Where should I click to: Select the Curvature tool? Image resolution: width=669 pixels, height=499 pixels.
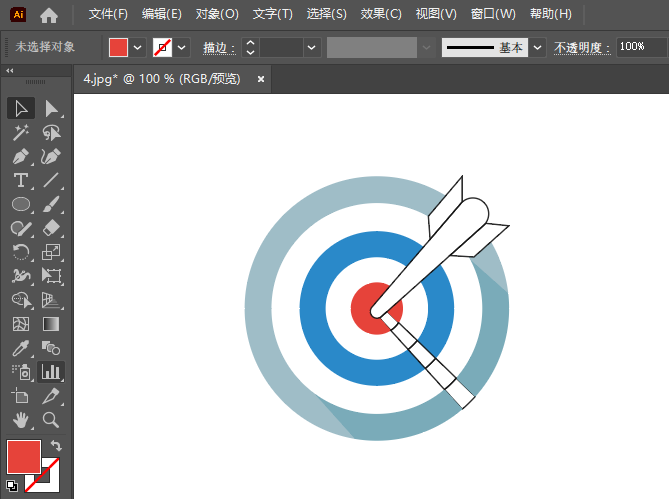coord(52,157)
